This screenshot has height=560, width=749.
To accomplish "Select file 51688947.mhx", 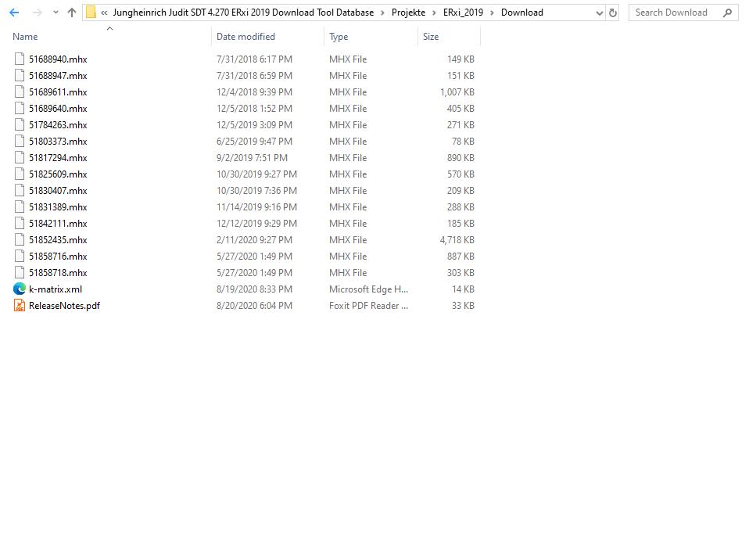I will 58,76.
